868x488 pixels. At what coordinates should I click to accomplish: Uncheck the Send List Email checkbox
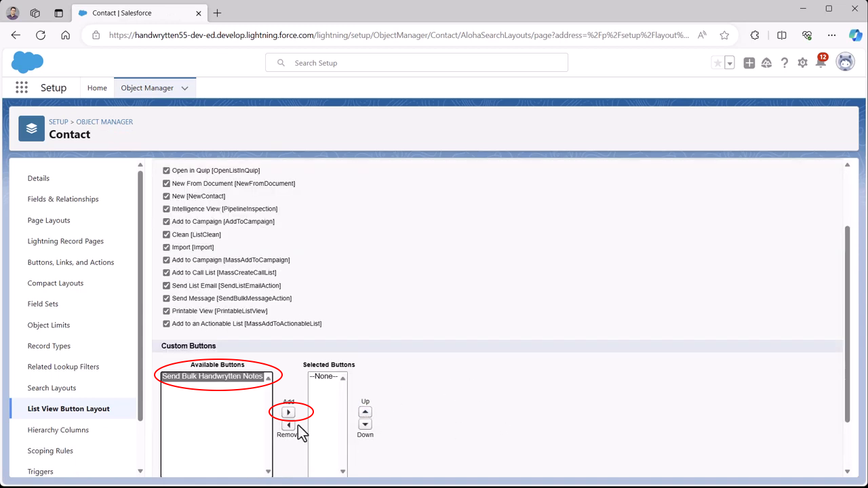[x=166, y=285]
